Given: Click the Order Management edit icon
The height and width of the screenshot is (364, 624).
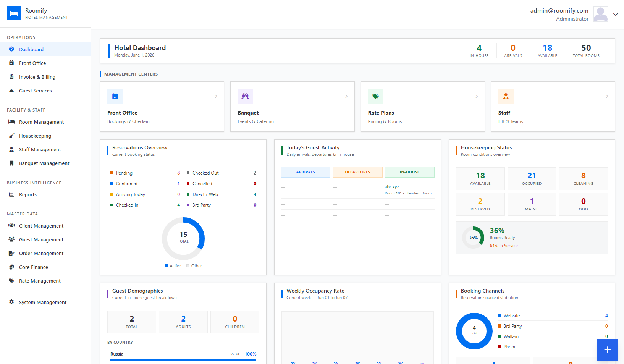Looking at the screenshot, I should 11,253.
